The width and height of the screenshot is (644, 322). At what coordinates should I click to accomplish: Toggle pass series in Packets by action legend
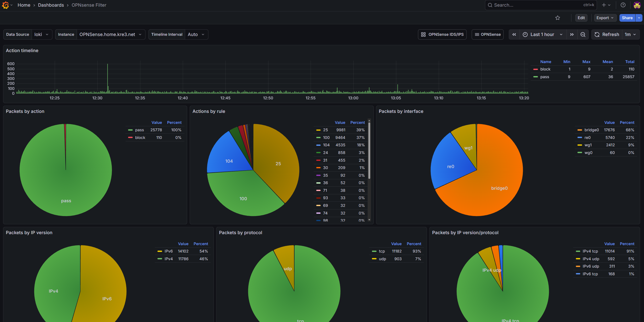point(139,130)
